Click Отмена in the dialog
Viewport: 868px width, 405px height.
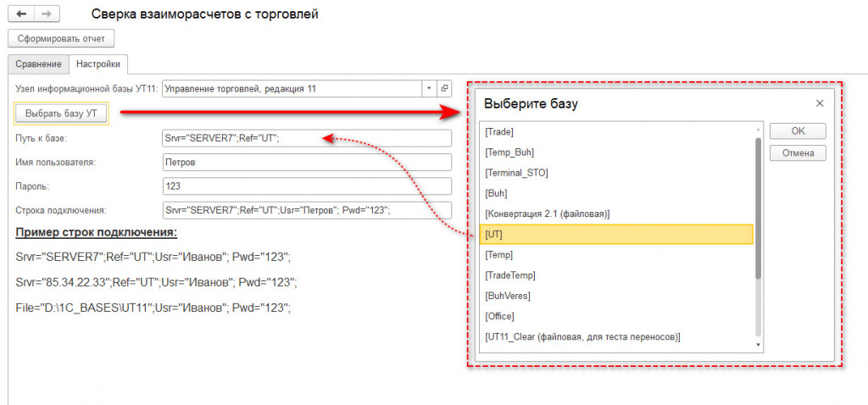click(798, 153)
